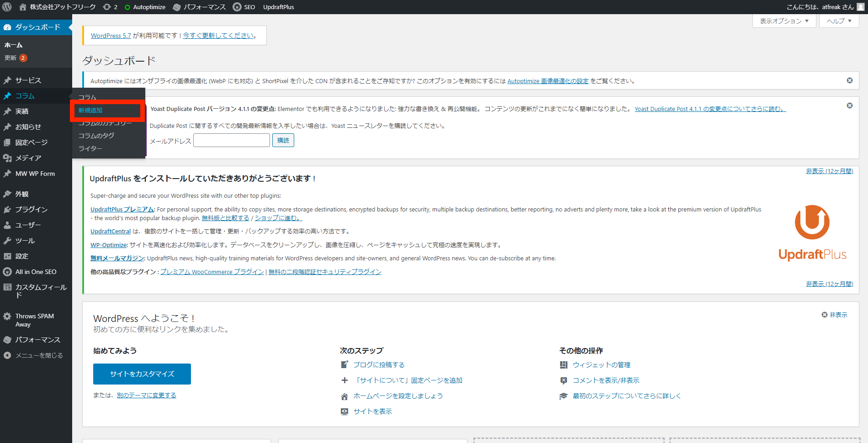The image size is (868, 443).
Task: Click the lower 非表示 (12ヶ月間) link
Action: 830,284
